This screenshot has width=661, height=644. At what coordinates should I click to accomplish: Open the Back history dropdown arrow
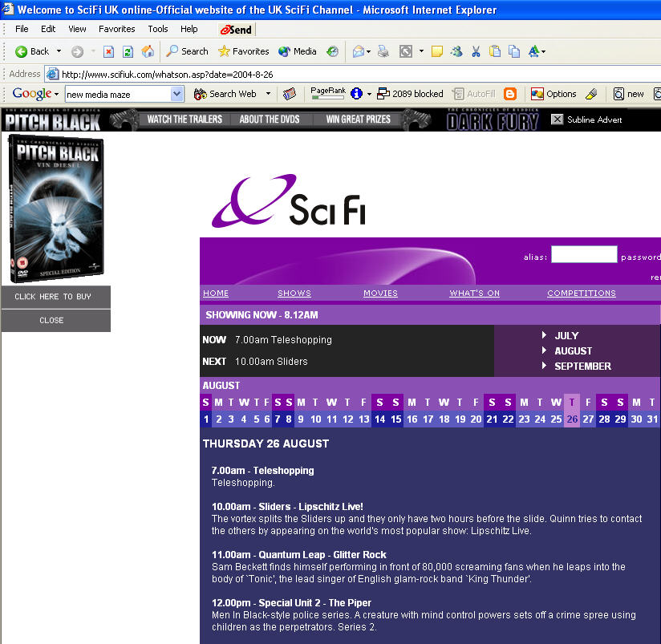(59, 51)
